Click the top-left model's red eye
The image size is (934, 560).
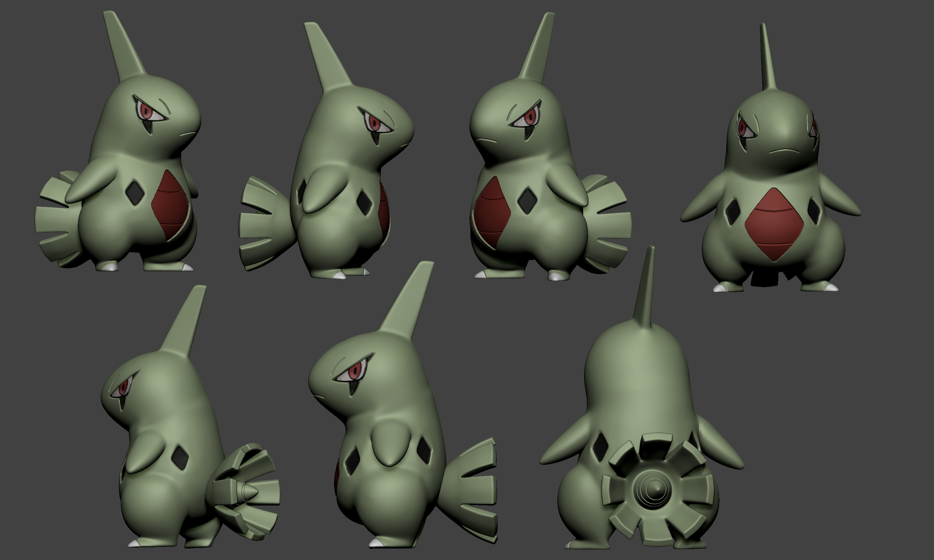coord(146,111)
